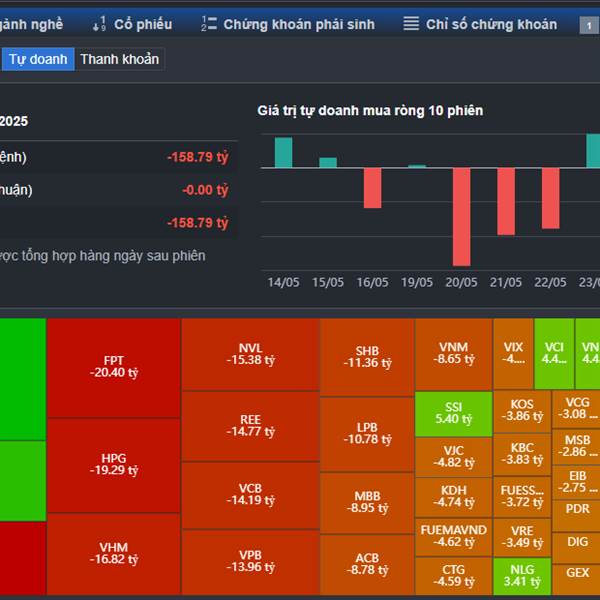Click the VJC -4.82 tỷ tile
The height and width of the screenshot is (600, 600).
tap(453, 457)
